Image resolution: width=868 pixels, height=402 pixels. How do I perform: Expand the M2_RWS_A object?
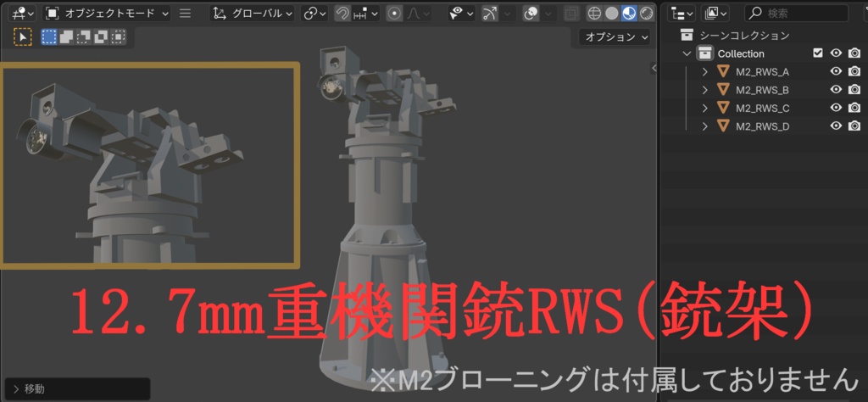click(704, 71)
